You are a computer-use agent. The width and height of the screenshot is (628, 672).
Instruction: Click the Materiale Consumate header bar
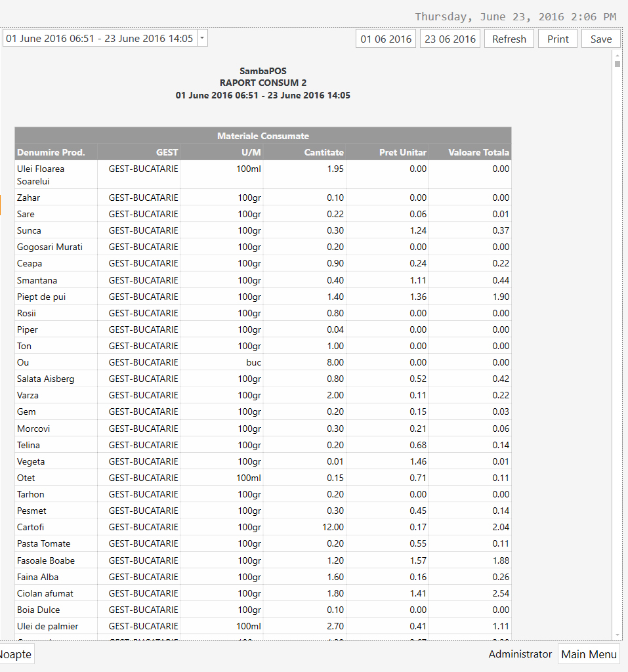[x=262, y=136]
